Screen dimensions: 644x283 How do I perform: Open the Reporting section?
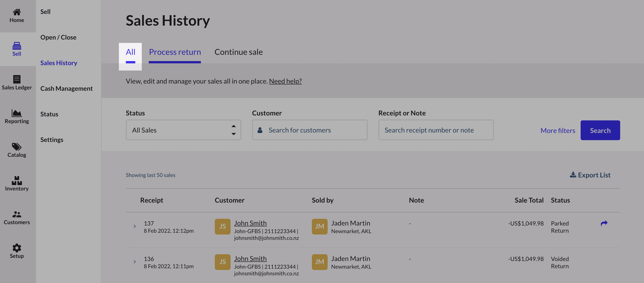tap(17, 116)
